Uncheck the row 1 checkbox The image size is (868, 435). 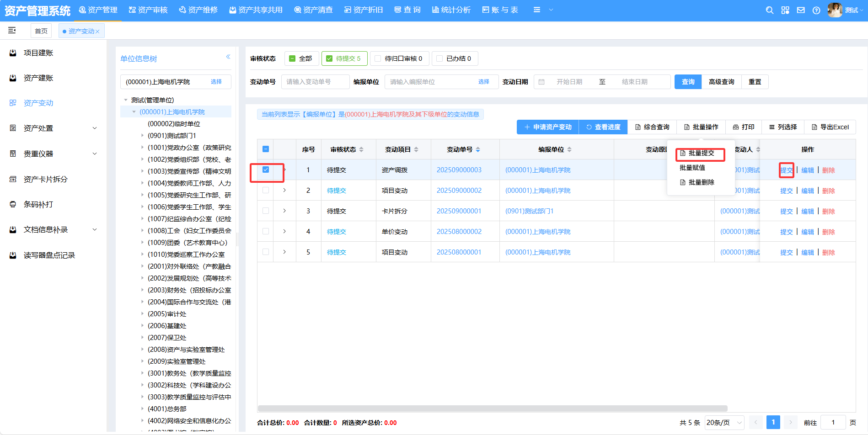click(x=266, y=170)
